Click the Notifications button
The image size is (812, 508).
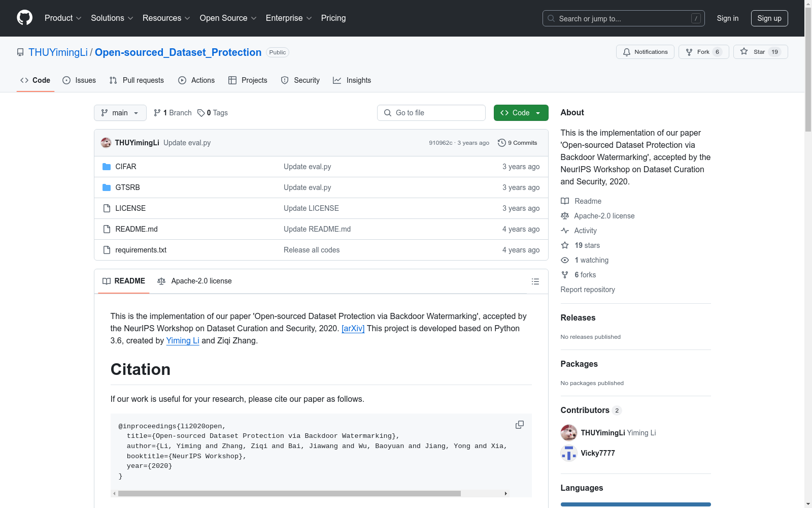click(x=645, y=52)
